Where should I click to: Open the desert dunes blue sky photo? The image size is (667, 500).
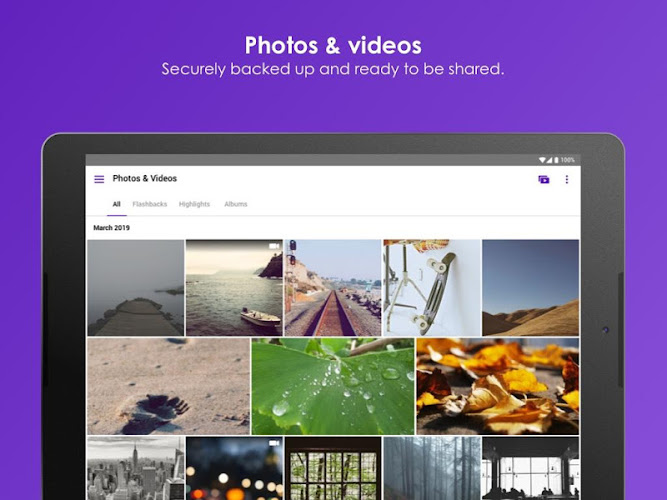pyautogui.click(x=530, y=288)
